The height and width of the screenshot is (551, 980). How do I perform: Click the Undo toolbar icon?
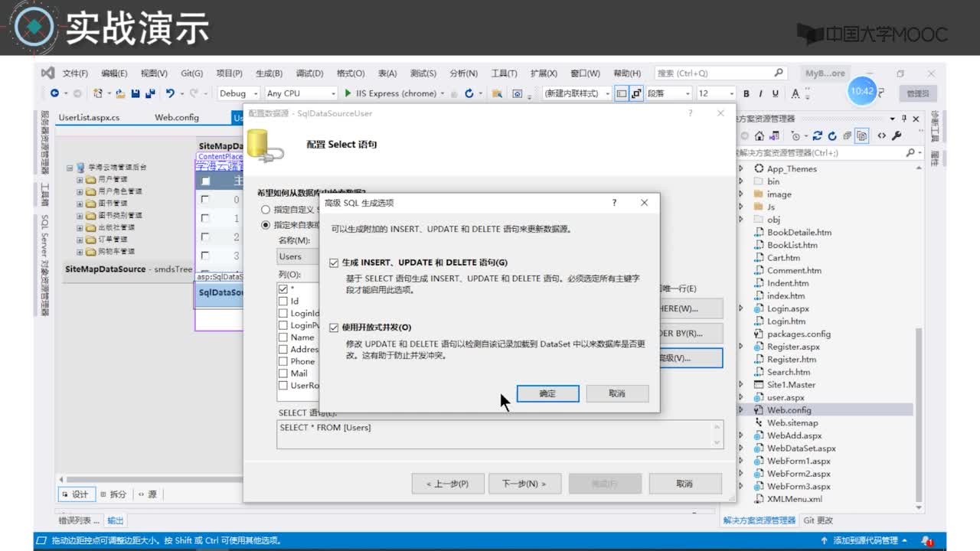click(170, 93)
